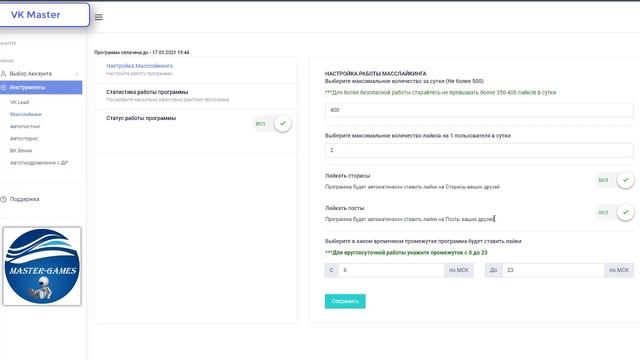Click the green круглосуточной работы hint text
640x360 pixels.
406,253
